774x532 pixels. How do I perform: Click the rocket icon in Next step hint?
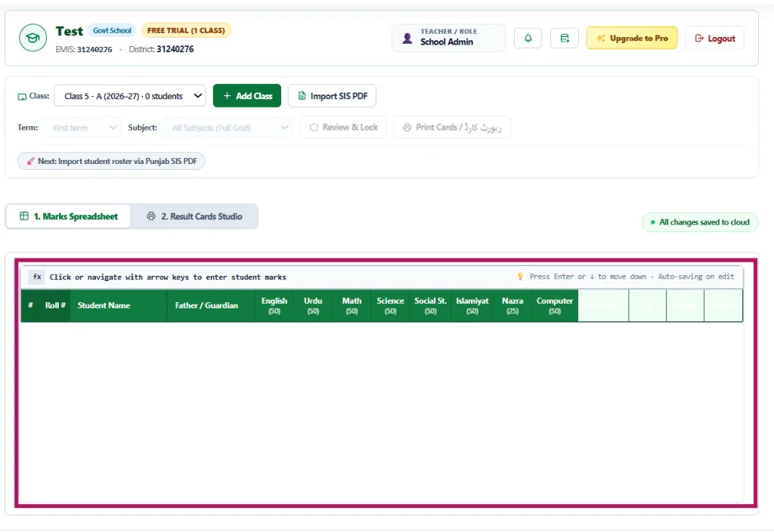click(30, 162)
